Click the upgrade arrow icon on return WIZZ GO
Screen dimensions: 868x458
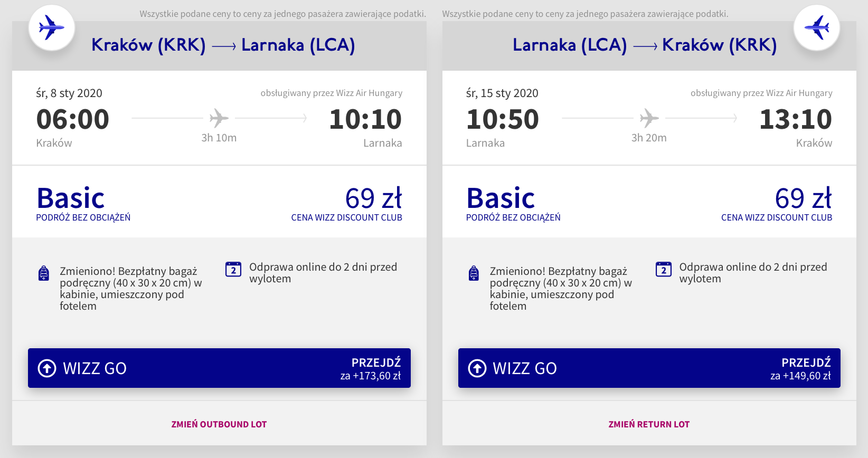(477, 368)
